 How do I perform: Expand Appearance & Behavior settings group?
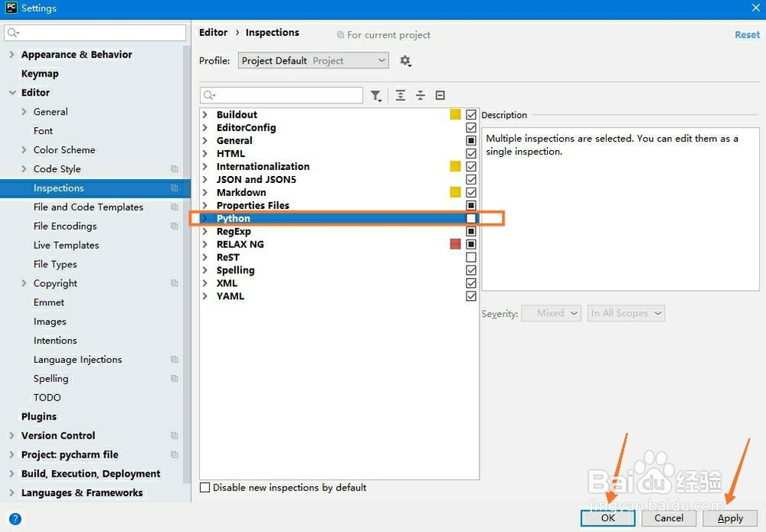tap(11, 54)
